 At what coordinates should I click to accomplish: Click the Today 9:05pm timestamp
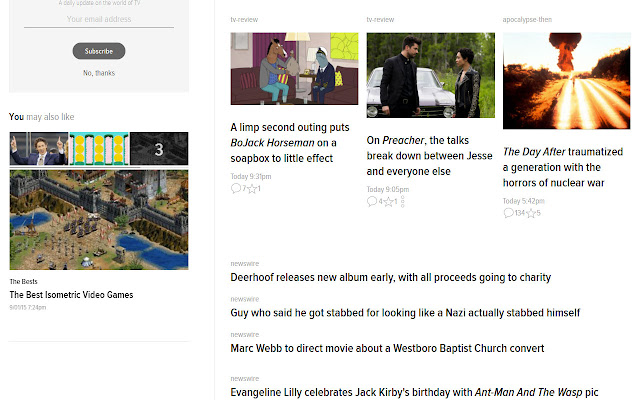(x=387, y=189)
